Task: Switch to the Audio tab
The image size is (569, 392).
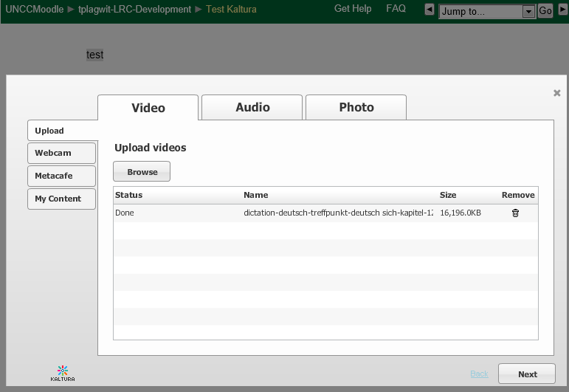Action: [x=252, y=107]
